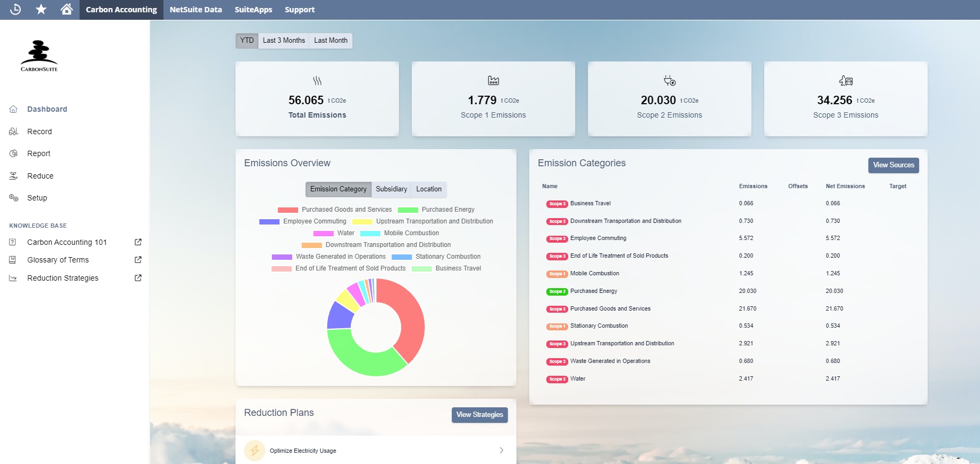Open the Support menu

[300, 10]
